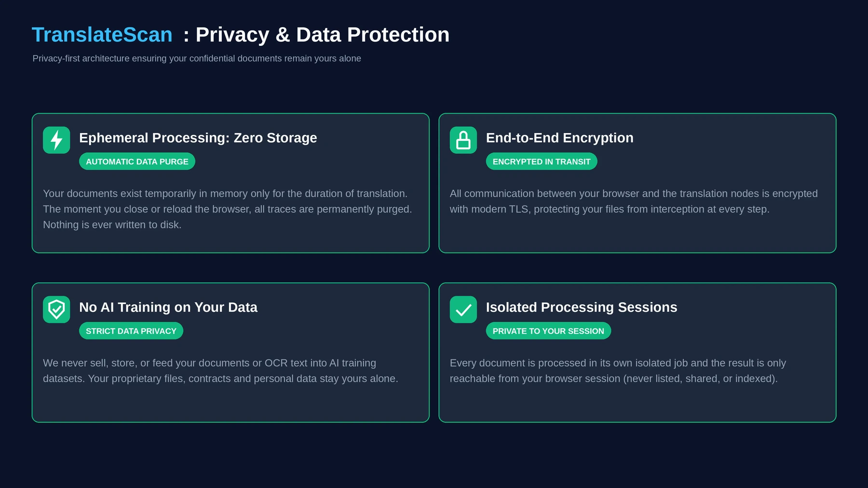Click the paragraph about OCR text and AI datasets

[x=220, y=371]
